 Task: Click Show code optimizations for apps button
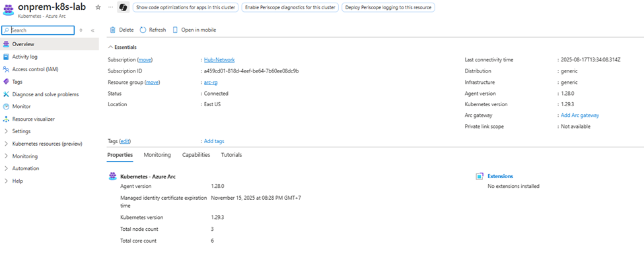(x=186, y=7)
